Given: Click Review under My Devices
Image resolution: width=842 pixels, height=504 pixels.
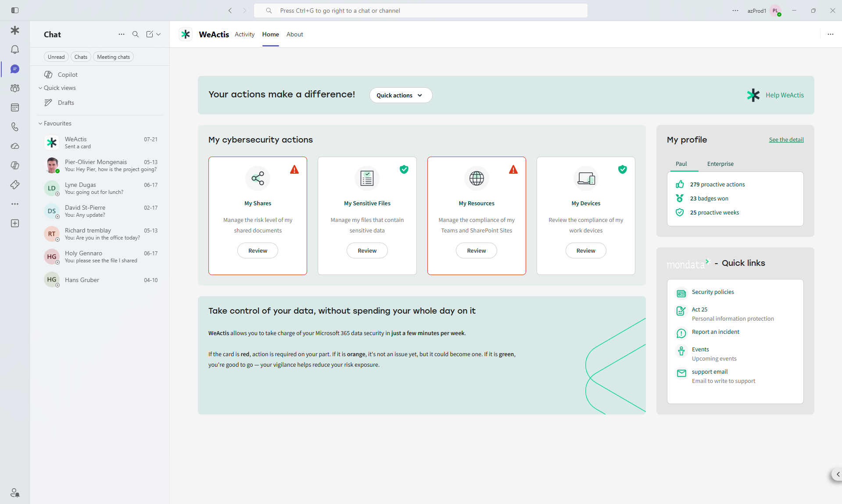Looking at the screenshot, I should (586, 250).
